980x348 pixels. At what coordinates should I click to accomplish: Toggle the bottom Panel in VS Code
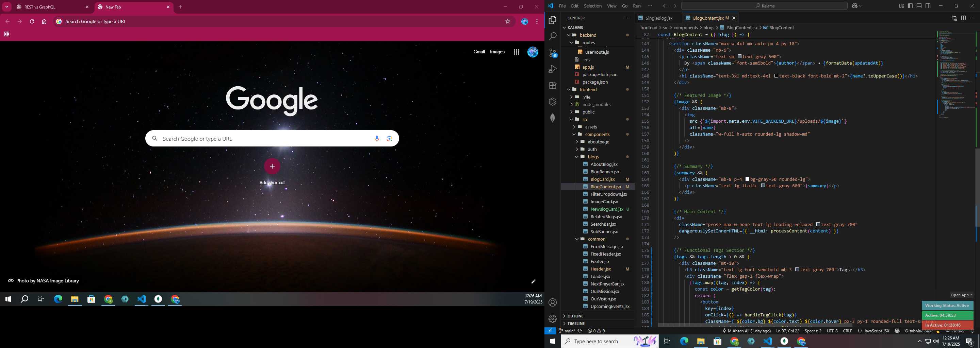click(x=919, y=6)
